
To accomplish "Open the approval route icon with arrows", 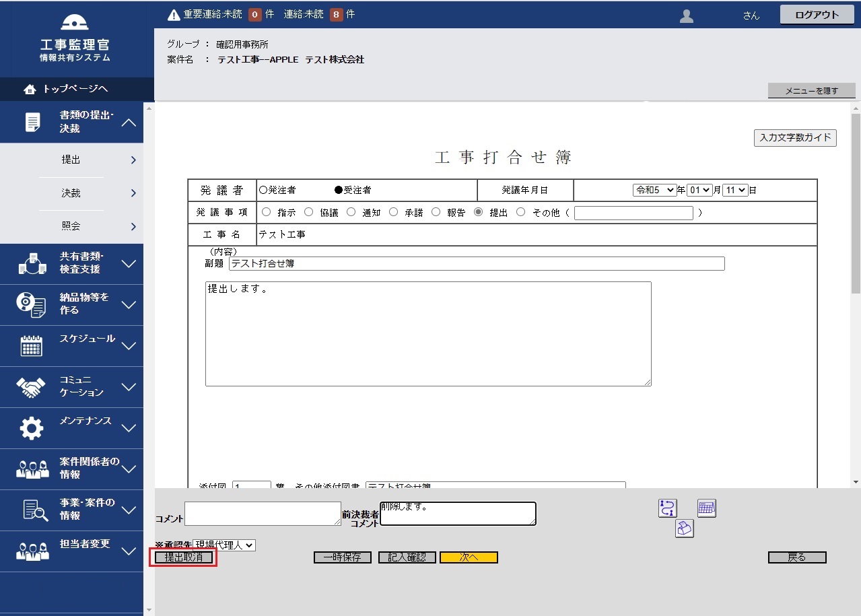I will 667,508.
